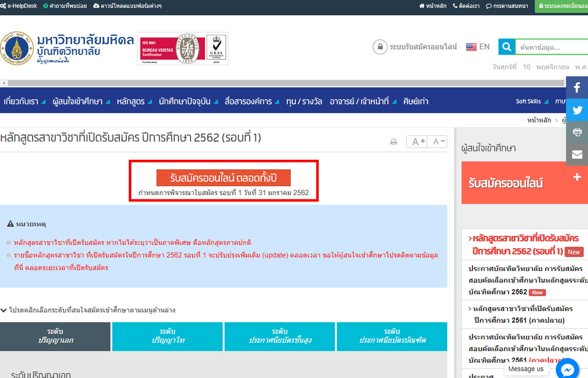Click the magnifier search icon button
Viewport: 588px width, 378px height.
[506, 47]
